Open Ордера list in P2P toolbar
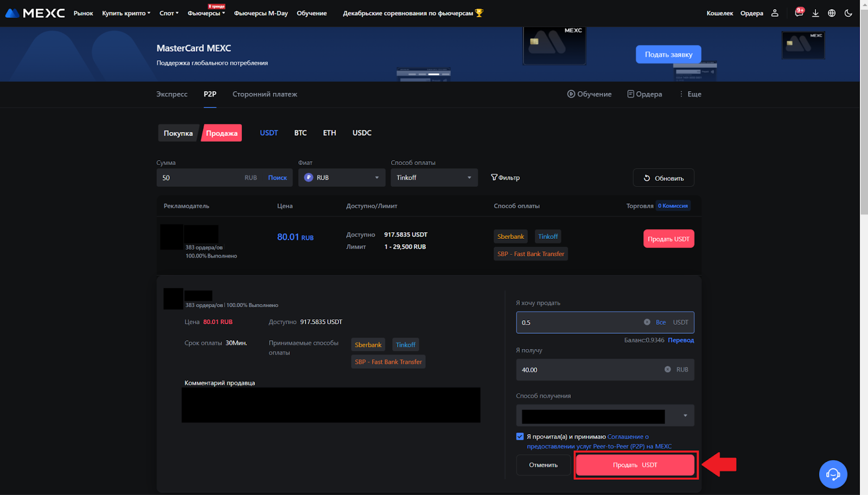This screenshot has width=868, height=495. click(644, 94)
